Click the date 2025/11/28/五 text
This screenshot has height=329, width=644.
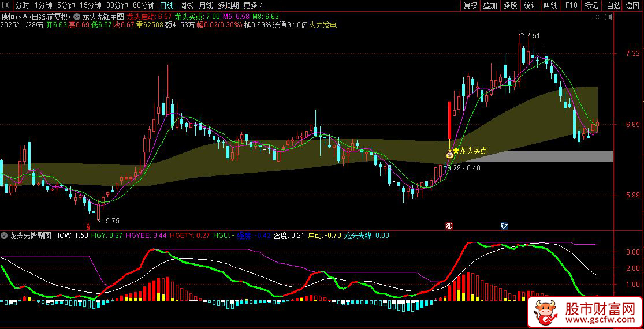point(22,25)
